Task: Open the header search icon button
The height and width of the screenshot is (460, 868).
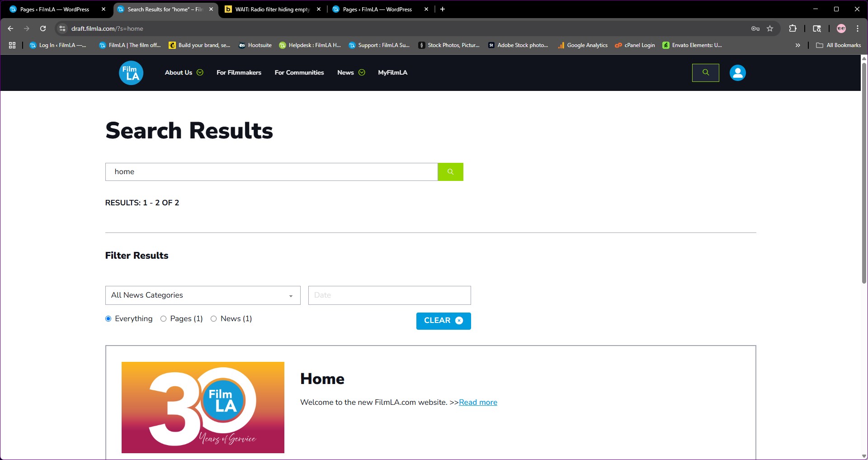Action: coord(705,73)
